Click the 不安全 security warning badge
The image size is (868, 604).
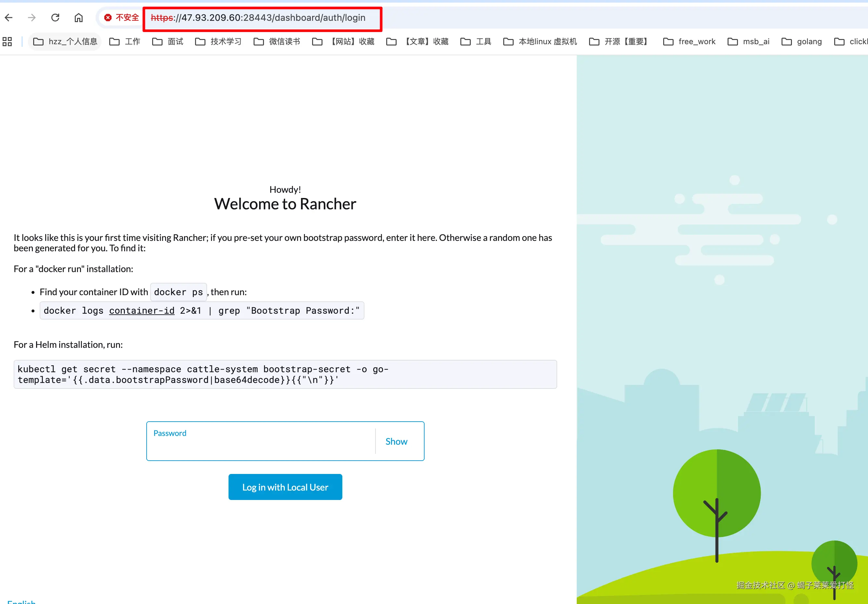(x=122, y=18)
